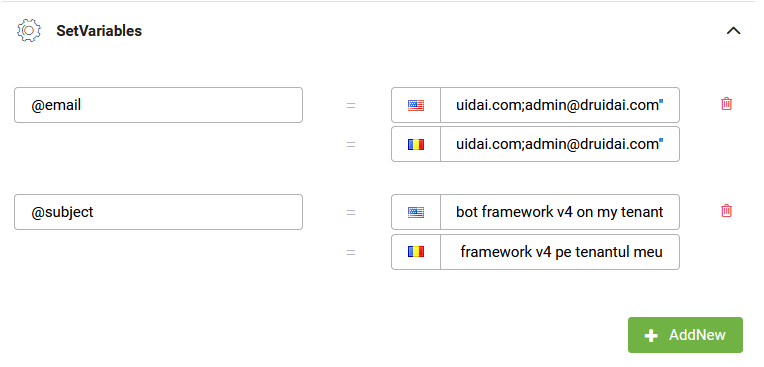Click equals sign next to @email
The width and height of the screenshot is (764, 367).
pyautogui.click(x=351, y=105)
